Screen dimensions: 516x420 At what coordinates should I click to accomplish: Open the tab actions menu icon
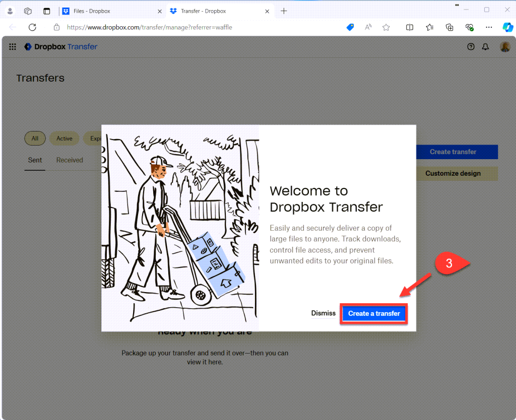[47, 11]
